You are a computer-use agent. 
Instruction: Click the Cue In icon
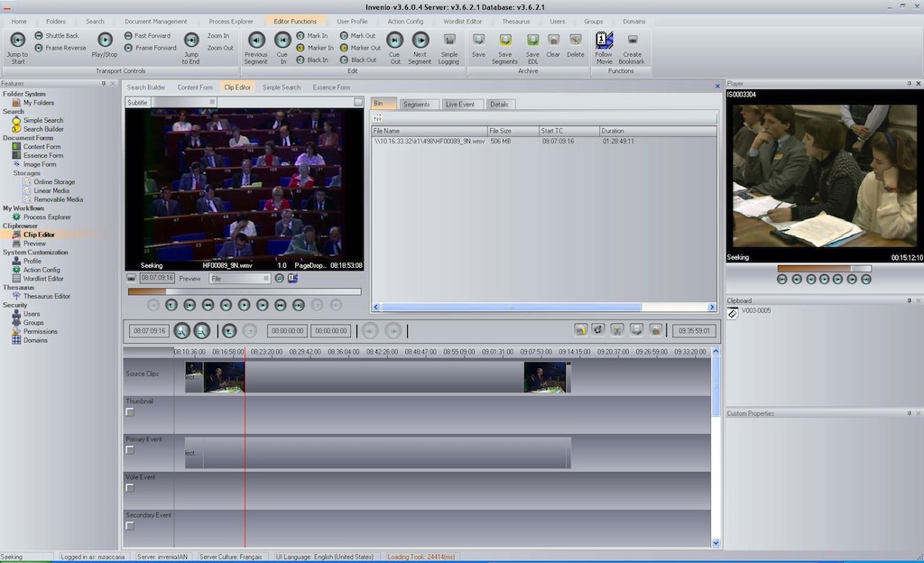(x=282, y=41)
